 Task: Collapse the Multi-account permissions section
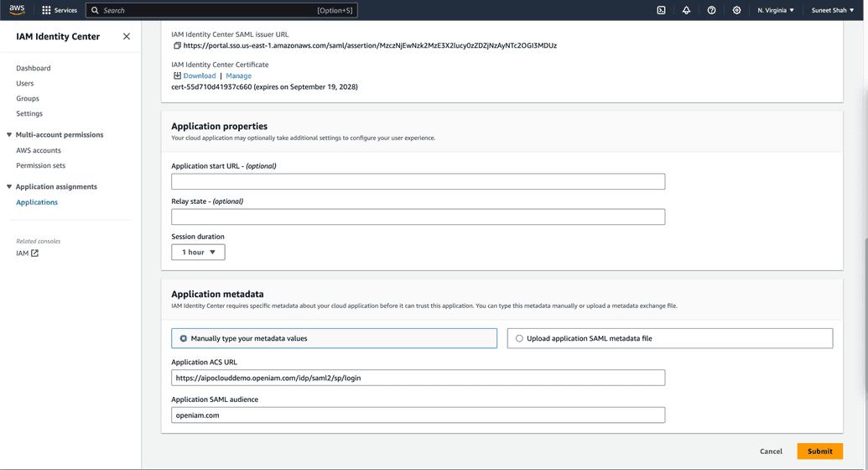coord(9,134)
